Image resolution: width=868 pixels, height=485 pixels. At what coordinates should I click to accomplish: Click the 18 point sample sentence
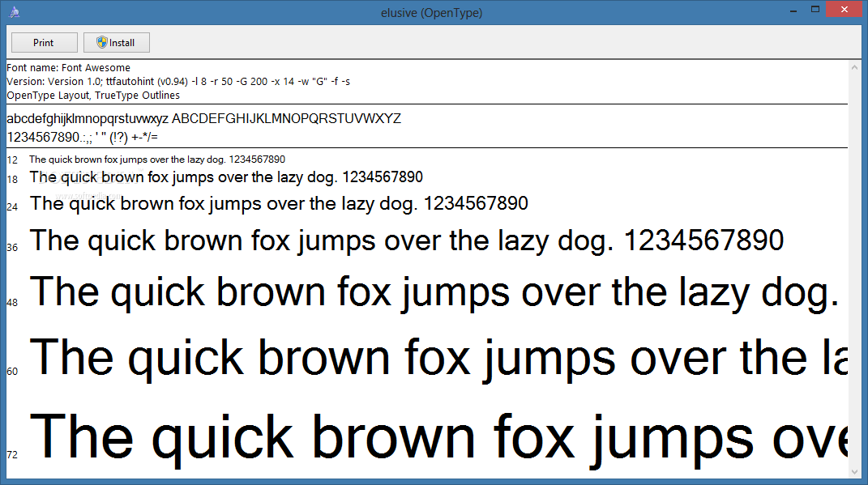click(226, 177)
